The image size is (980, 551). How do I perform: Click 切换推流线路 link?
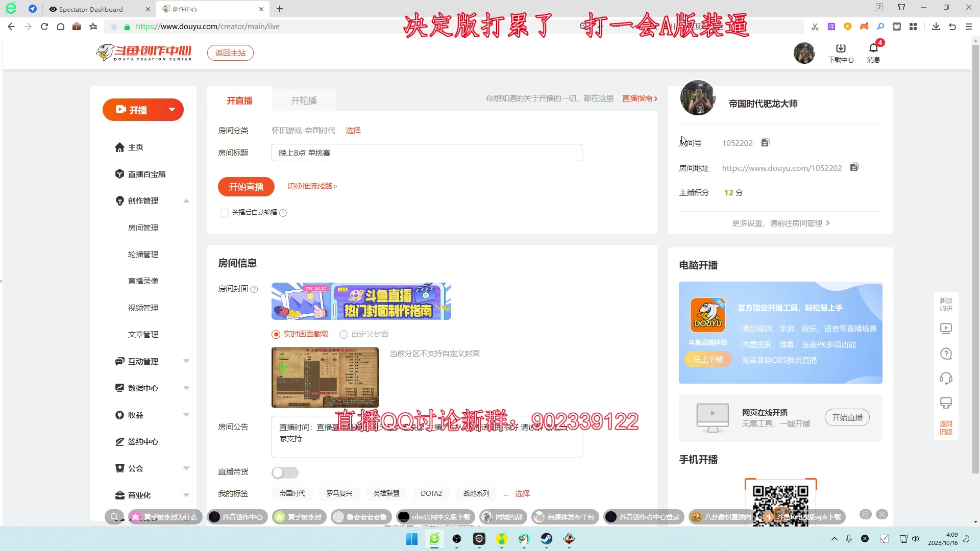(x=312, y=186)
